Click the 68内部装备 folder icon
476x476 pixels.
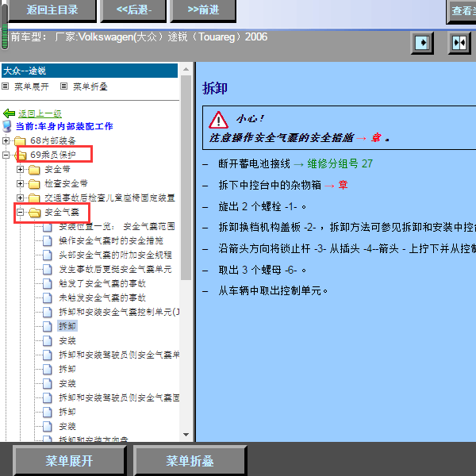click(x=20, y=141)
